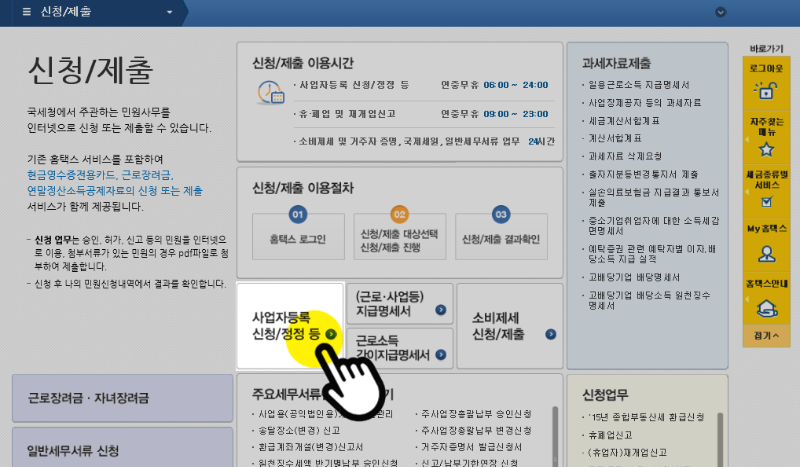The height and width of the screenshot is (467, 800).
Task: Click the 로그아웃 padlock shortcut
Action: click(766, 84)
